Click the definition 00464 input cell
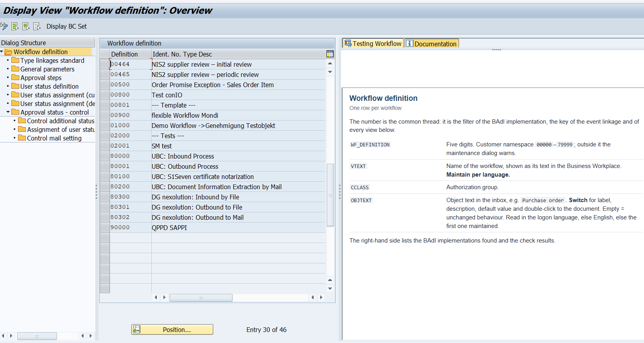This screenshot has height=343, width=644. pyautogui.click(x=130, y=64)
